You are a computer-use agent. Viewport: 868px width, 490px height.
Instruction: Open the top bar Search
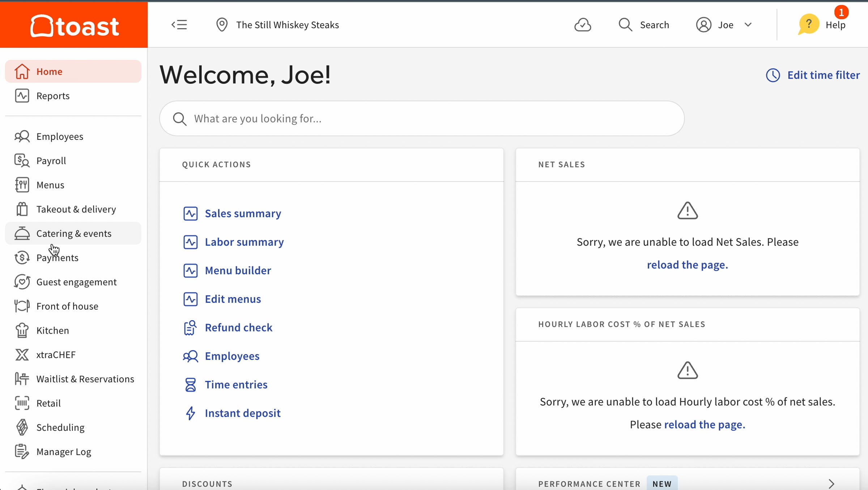pyautogui.click(x=644, y=25)
